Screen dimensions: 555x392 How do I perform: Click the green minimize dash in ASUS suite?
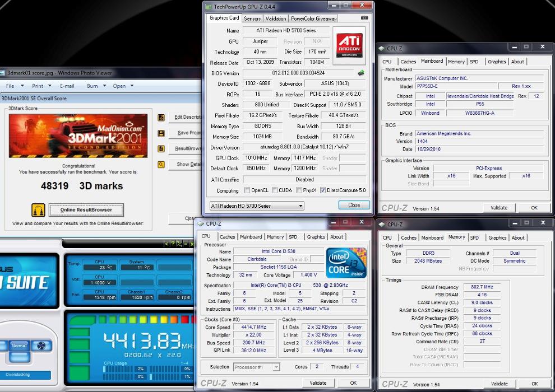click(x=186, y=244)
